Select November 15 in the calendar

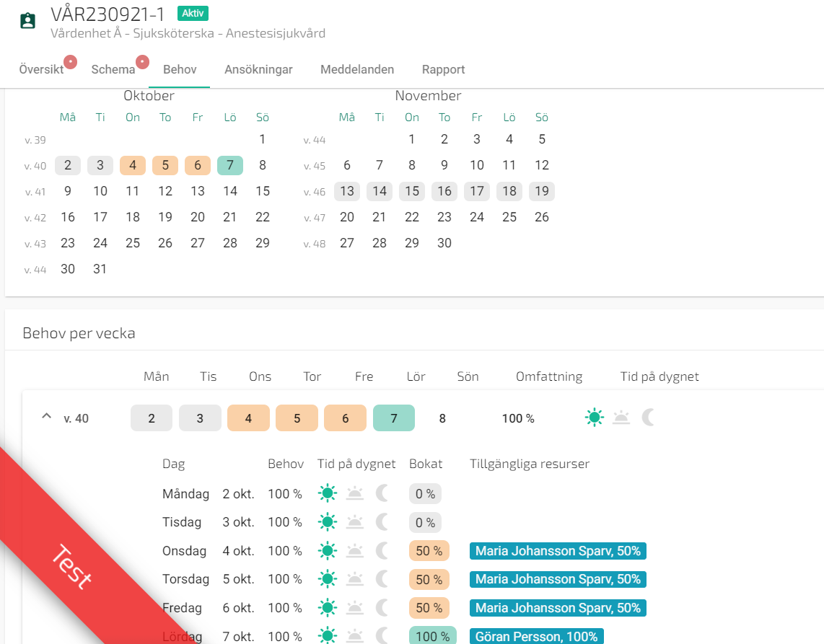[412, 191]
